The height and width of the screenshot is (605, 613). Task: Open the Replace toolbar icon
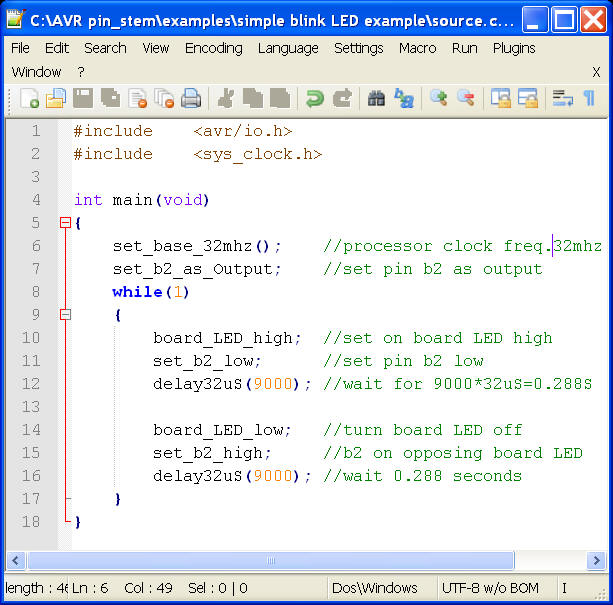[404, 98]
